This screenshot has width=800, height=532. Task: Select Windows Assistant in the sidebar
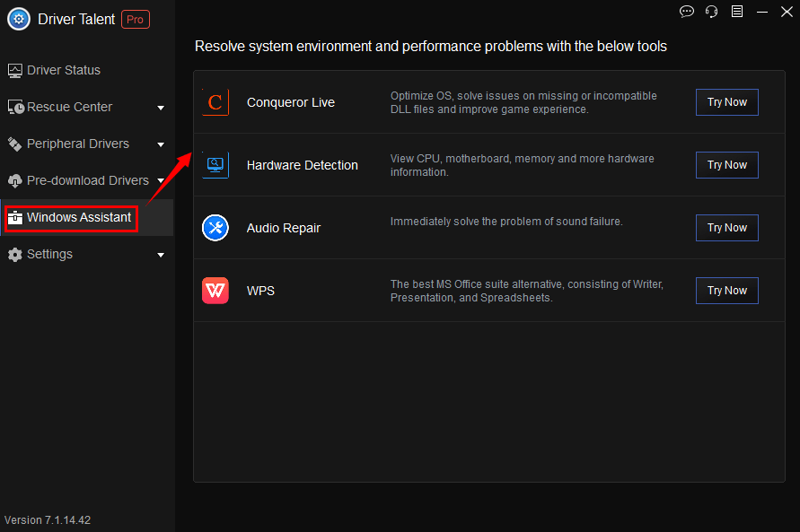coord(87,218)
